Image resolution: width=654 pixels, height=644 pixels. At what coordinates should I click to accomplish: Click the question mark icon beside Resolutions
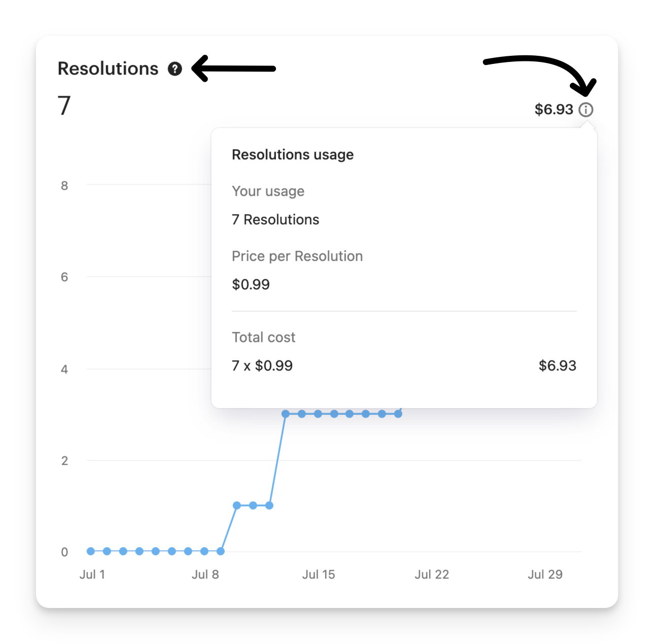[175, 69]
